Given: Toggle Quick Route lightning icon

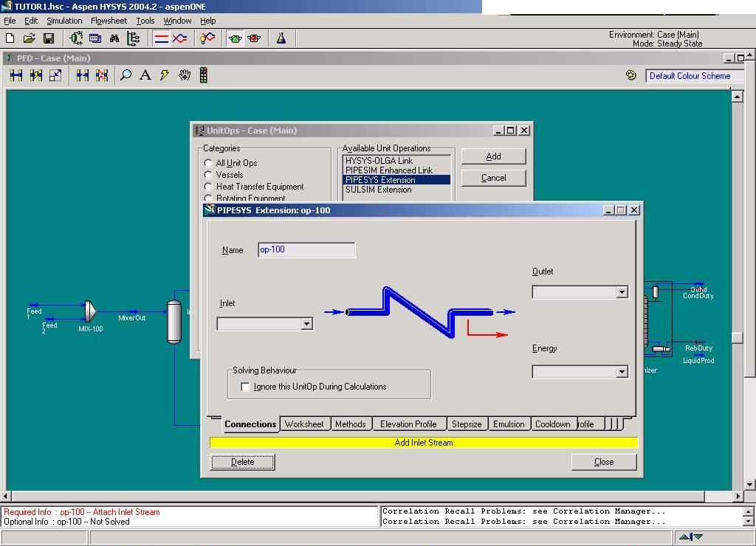Looking at the screenshot, I should click(165, 75).
